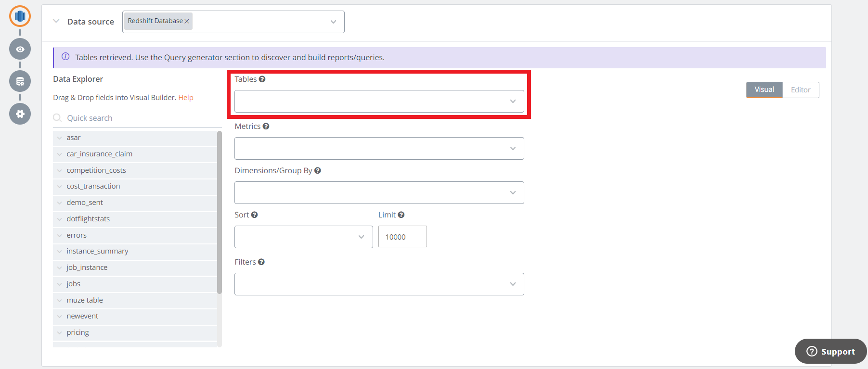Open the Metrics dropdown
This screenshot has height=369, width=868.
click(x=379, y=149)
